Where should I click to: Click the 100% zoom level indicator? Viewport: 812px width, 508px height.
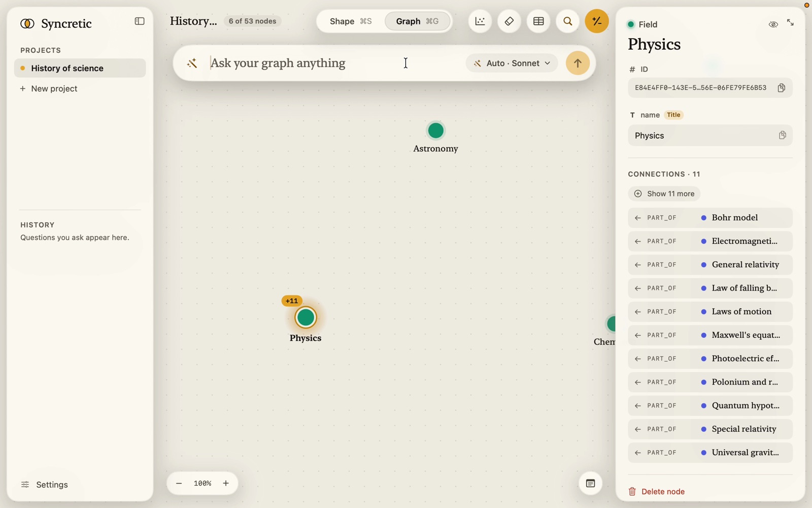(x=202, y=484)
